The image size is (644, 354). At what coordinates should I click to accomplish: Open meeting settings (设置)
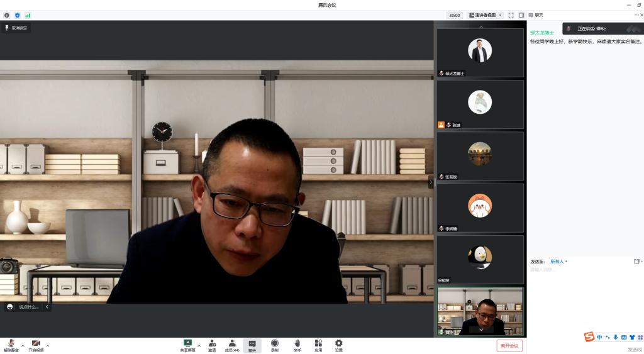(x=339, y=344)
